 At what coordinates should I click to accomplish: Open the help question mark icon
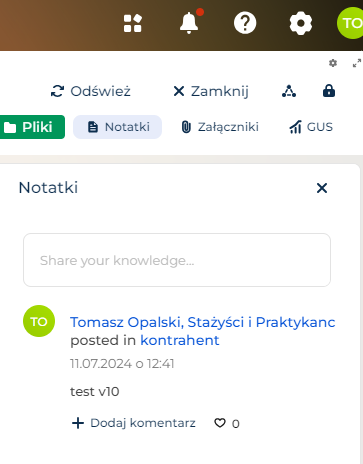point(245,23)
